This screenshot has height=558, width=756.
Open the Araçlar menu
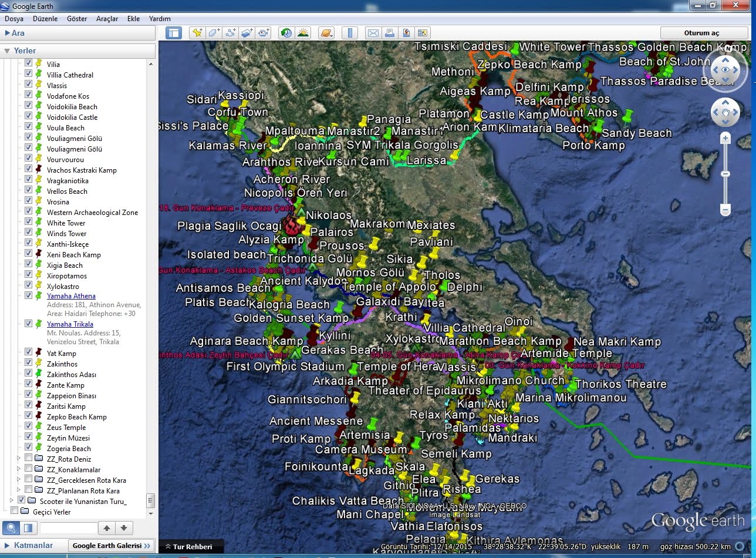[107, 19]
